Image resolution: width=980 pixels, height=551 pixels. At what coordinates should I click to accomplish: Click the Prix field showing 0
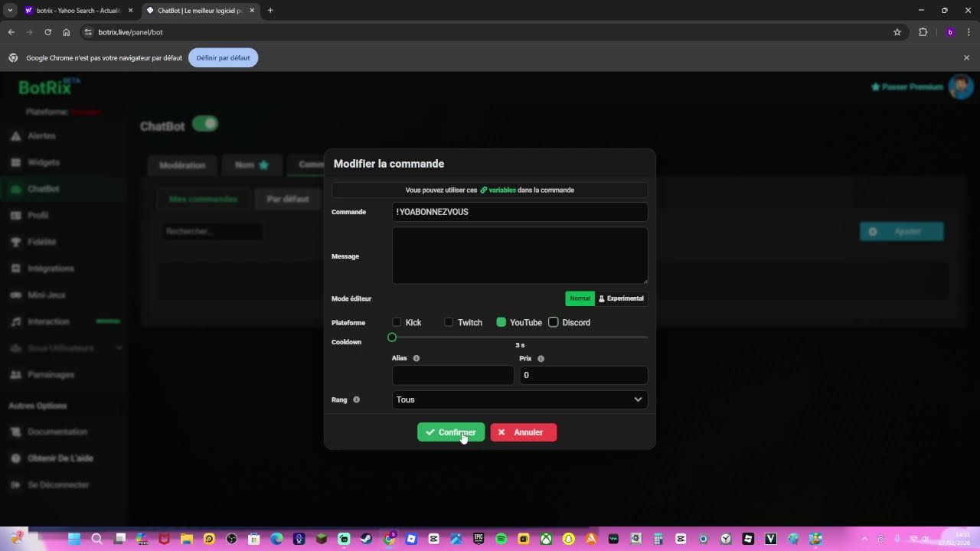[x=583, y=375]
